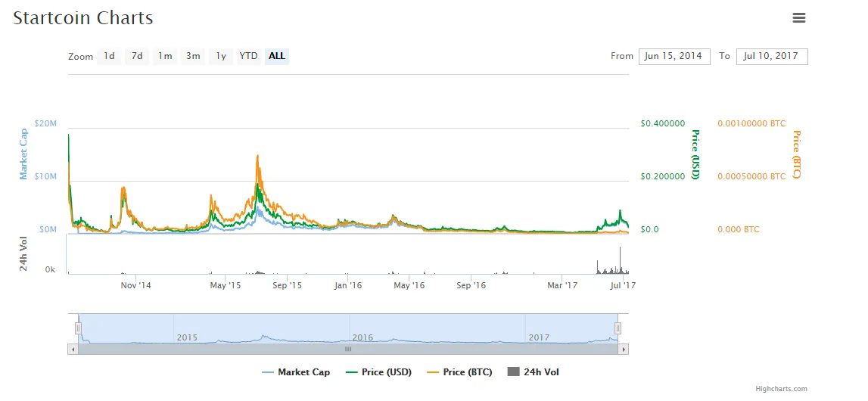Viewport: 868px width, 401px height.
Task: Click the Market Cap vertical axis title
Action: click(23, 154)
